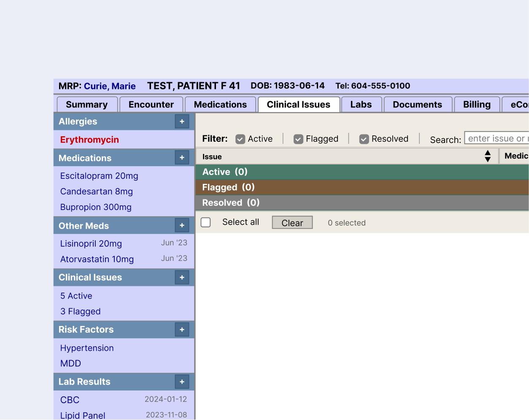Open the Labs tab
Image resolution: width=529 pixels, height=420 pixels.
[x=361, y=105]
